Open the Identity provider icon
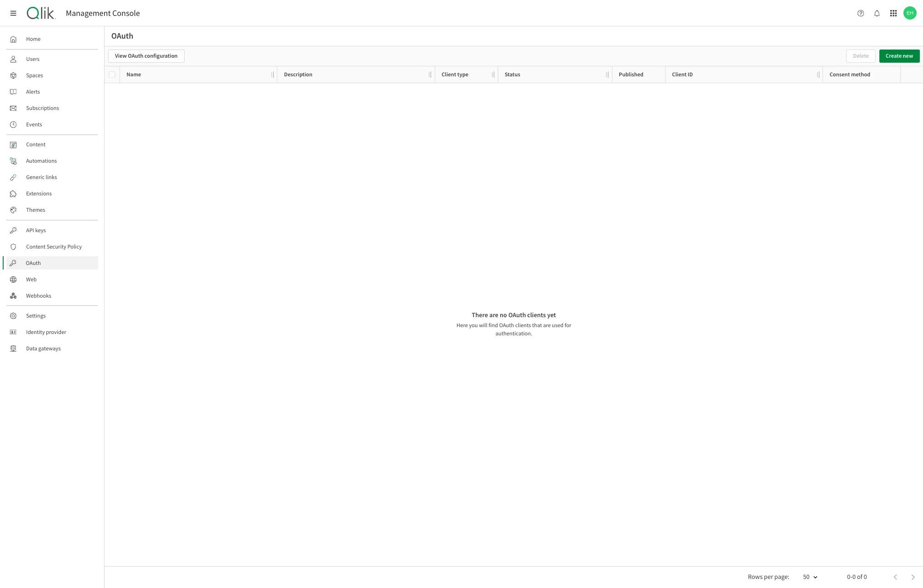The image size is (923, 588). [14, 332]
